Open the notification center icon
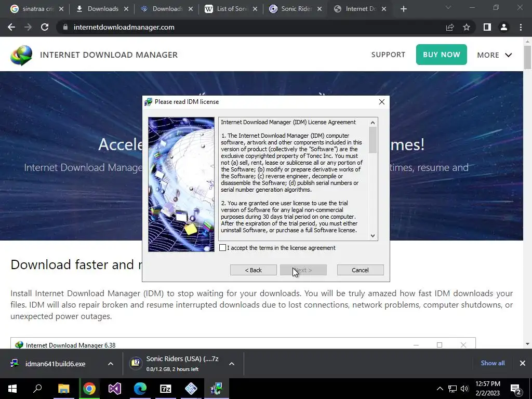Image resolution: width=532 pixels, height=399 pixels. [x=516, y=389]
